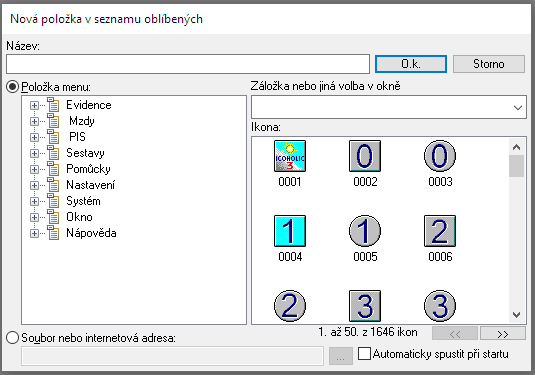This screenshot has width=535, height=375.
Task: Go to next icon page with >> button
Action: point(503,334)
